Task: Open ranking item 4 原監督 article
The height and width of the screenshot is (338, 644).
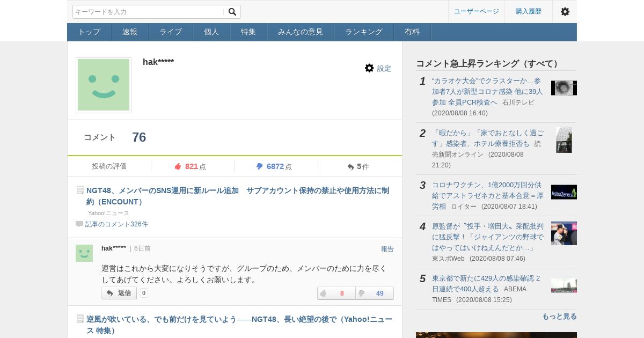Action: tap(487, 237)
